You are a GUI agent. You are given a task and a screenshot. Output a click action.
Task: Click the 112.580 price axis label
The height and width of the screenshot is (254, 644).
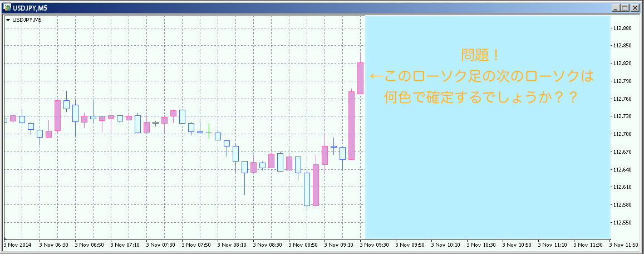(x=622, y=204)
